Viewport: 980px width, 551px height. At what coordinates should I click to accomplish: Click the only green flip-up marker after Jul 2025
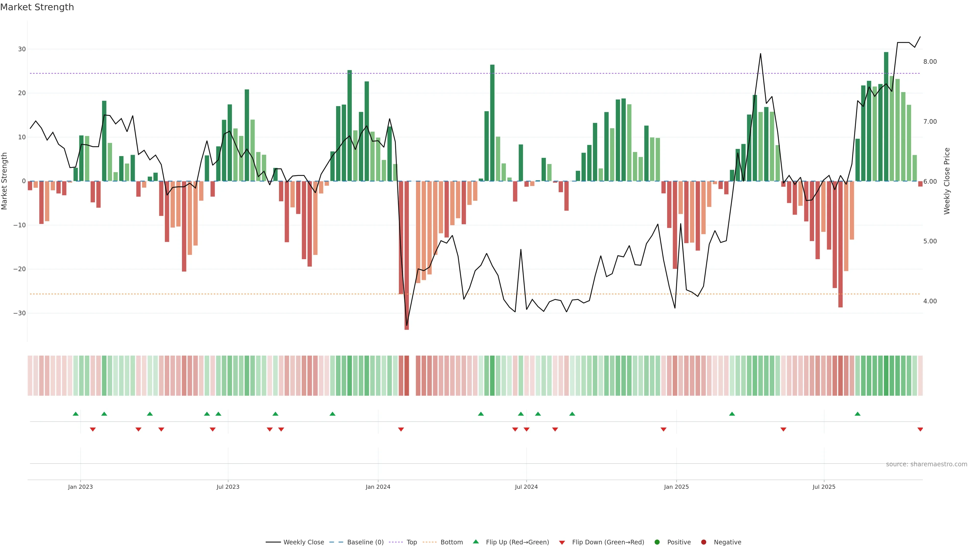pyautogui.click(x=857, y=414)
